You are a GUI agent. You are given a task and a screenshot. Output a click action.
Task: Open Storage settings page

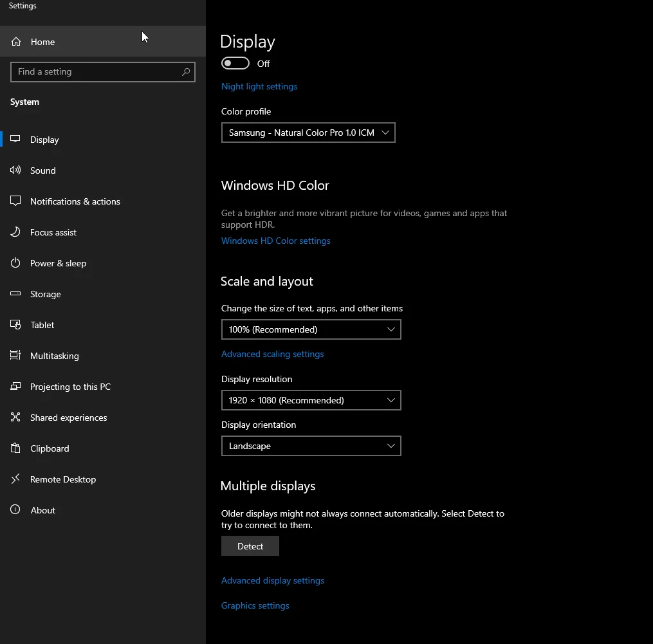103,294
